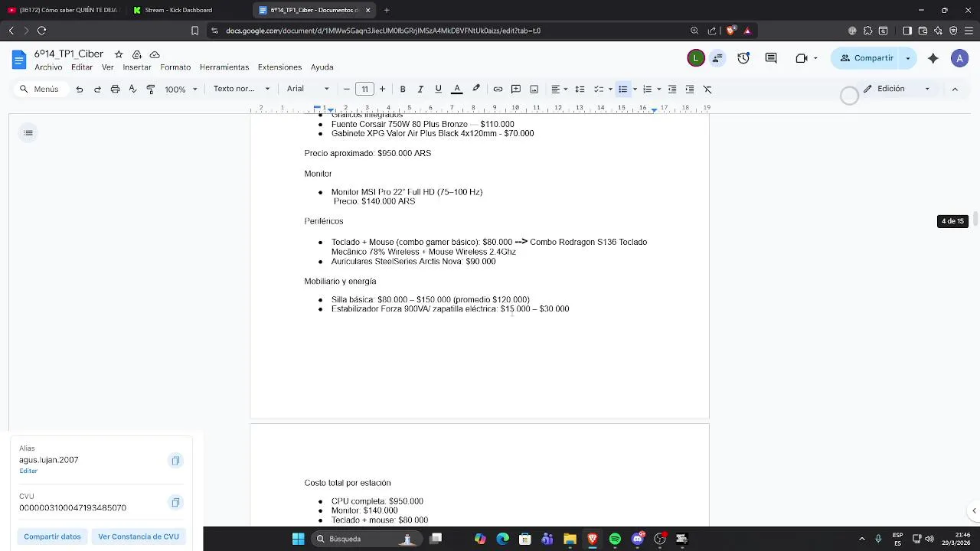Click Editar link under the alias
980x551 pixels.
tap(28, 471)
